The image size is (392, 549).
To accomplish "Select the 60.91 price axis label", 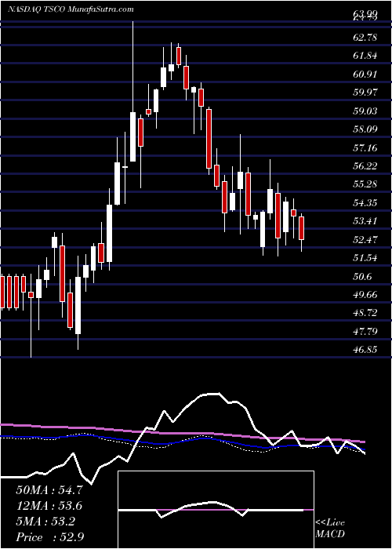I will click(x=365, y=75).
